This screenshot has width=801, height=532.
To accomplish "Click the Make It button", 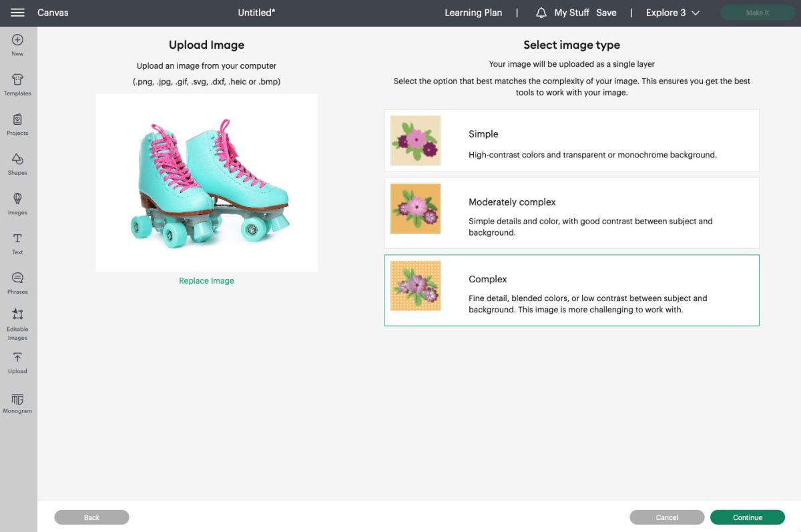I will [x=758, y=13].
